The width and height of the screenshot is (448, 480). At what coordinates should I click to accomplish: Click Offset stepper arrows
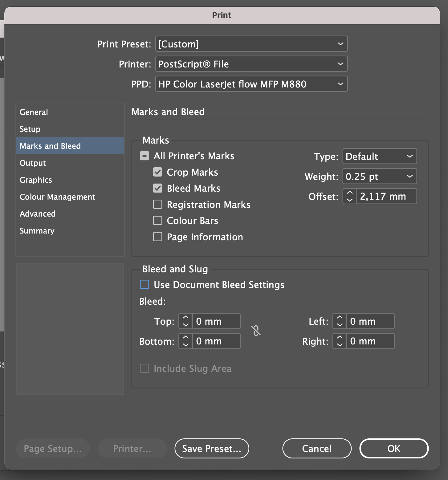(x=350, y=196)
